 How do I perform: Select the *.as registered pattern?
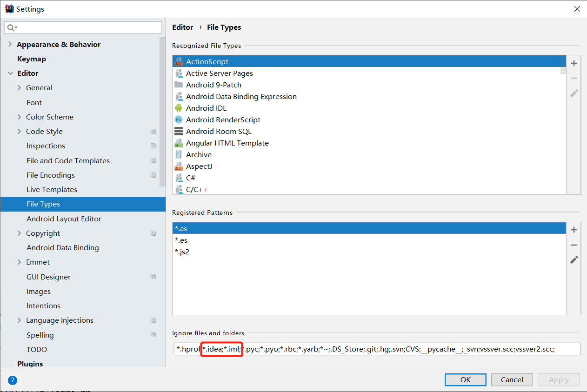(x=369, y=228)
